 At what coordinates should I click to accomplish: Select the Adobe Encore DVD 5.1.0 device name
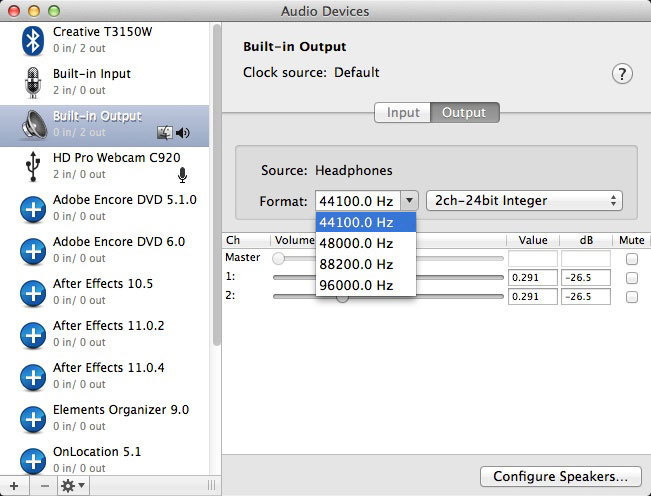pos(125,200)
